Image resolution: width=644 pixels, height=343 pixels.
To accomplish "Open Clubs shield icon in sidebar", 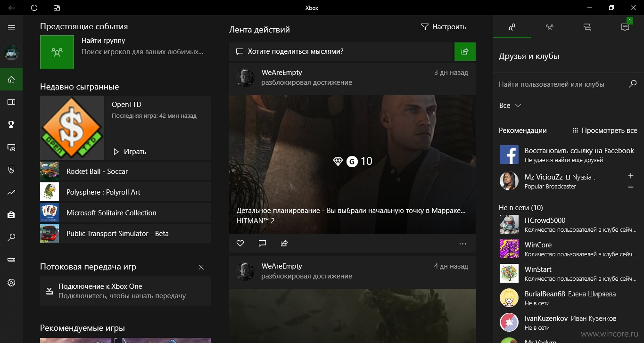I will coord(11,170).
